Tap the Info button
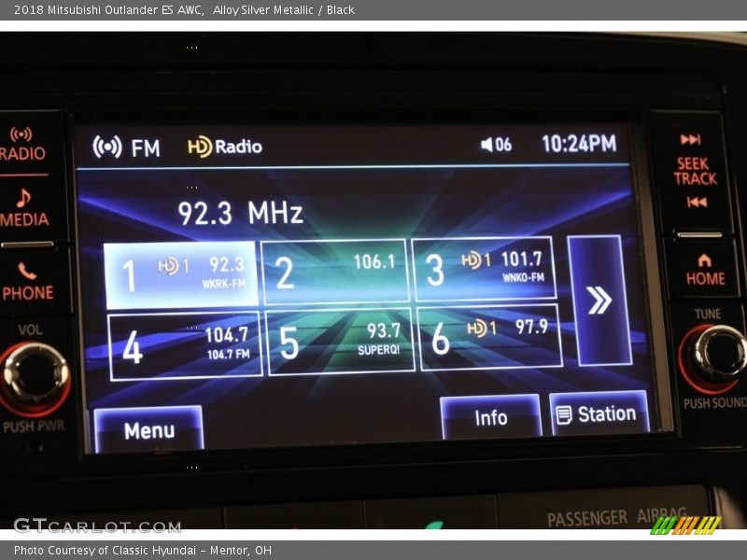 pos(491,417)
